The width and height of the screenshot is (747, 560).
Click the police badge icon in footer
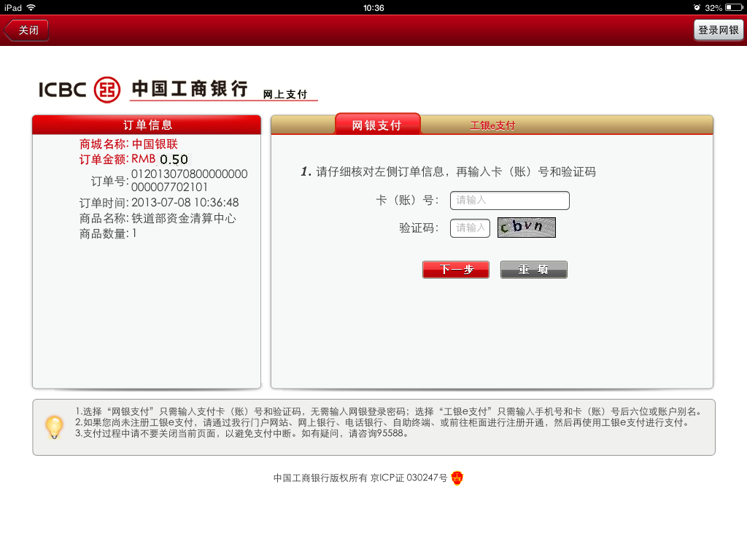[x=457, y=478]
